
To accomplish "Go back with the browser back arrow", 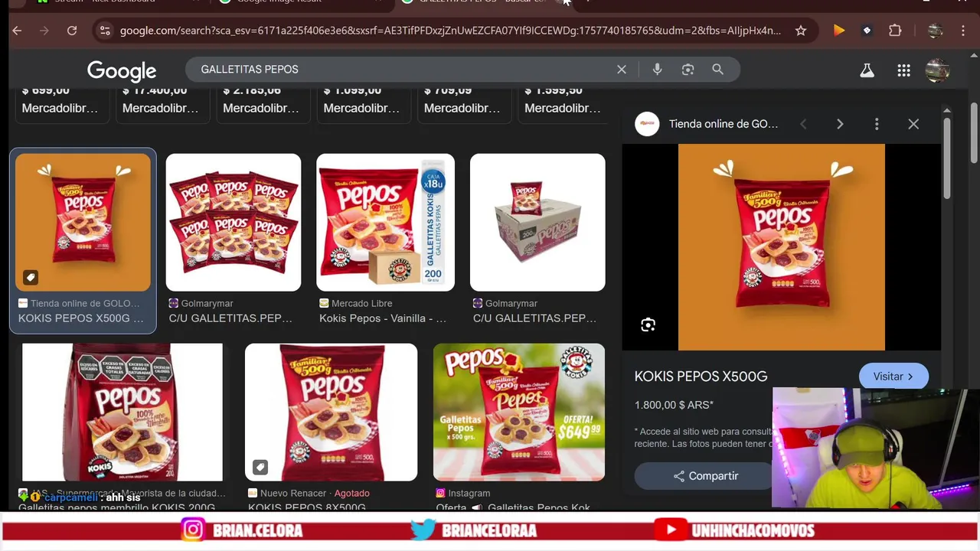I will (17, 31).
